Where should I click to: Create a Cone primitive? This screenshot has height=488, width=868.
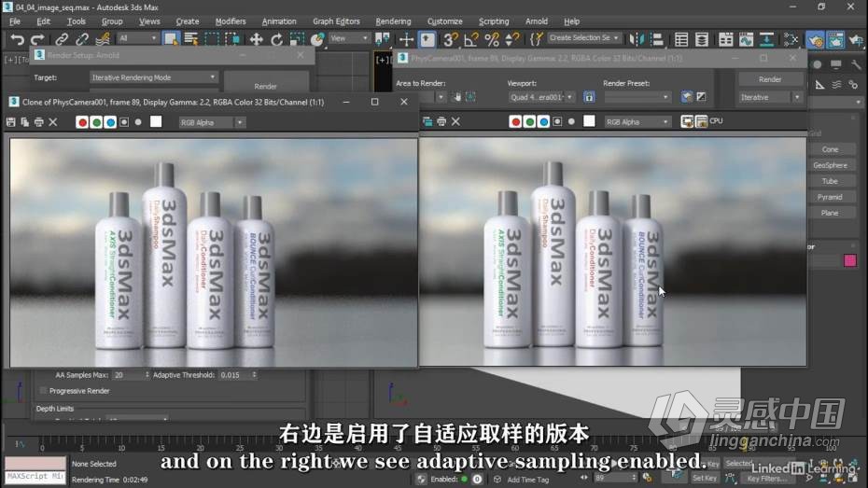(830, 149)
